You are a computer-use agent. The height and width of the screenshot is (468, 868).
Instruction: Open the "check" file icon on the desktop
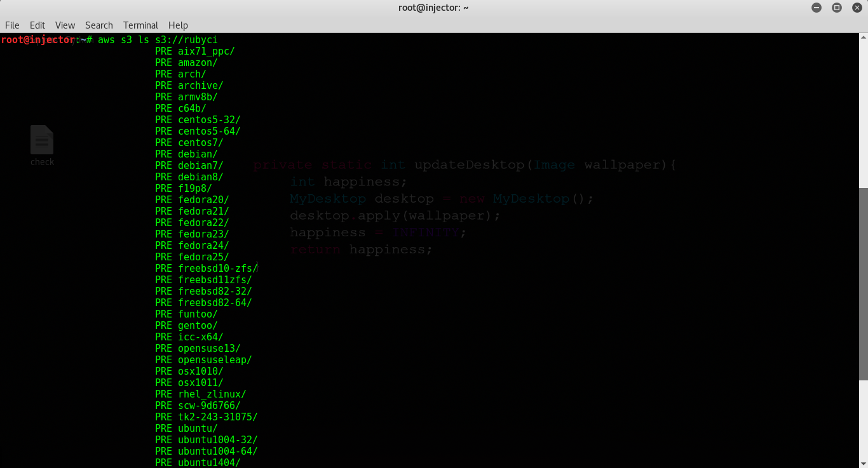42,144
